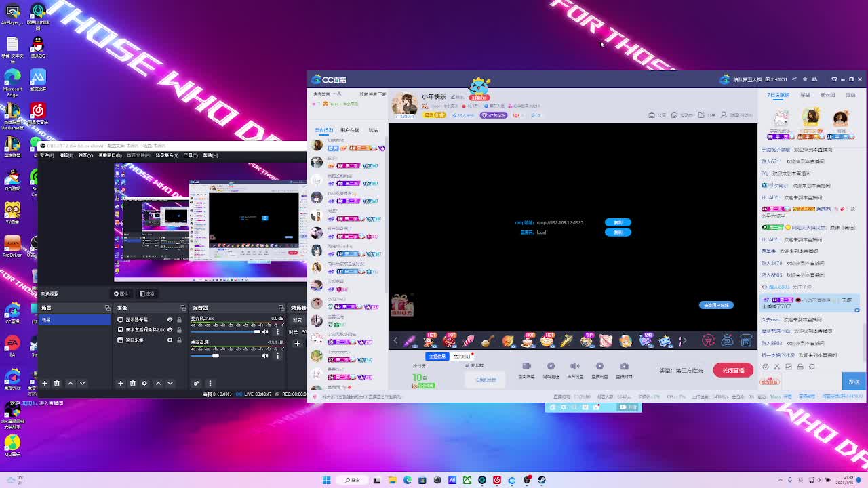868x488 pixels.
Task: Click the red 关闭直播 stop-stream button
Action: point(732,370)
